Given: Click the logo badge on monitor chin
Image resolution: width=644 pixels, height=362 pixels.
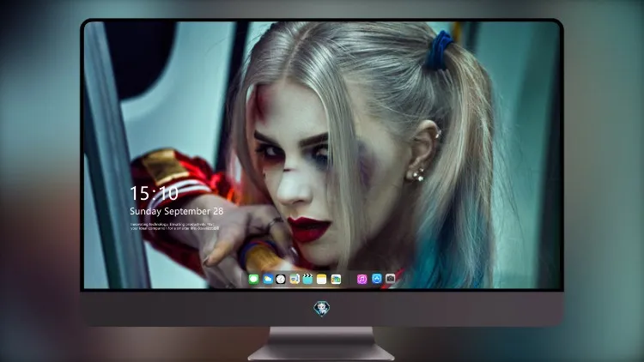Looking at the screenshot, I should [322, 308].
